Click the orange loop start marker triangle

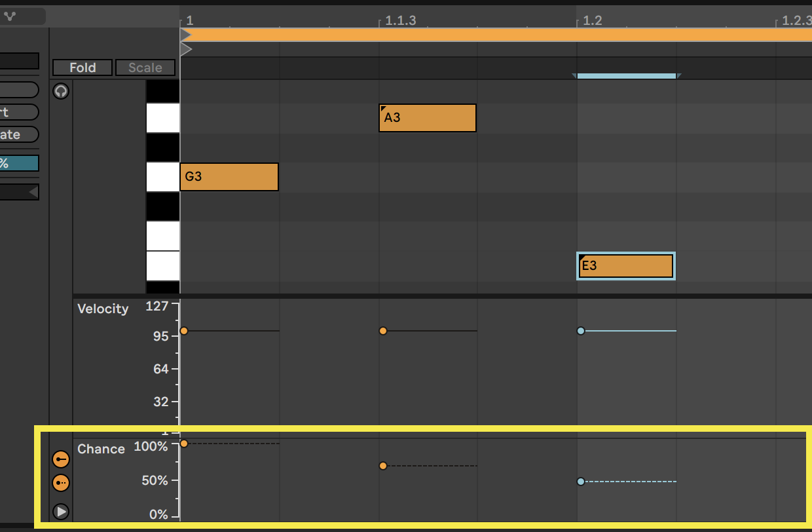click(185, 34)
